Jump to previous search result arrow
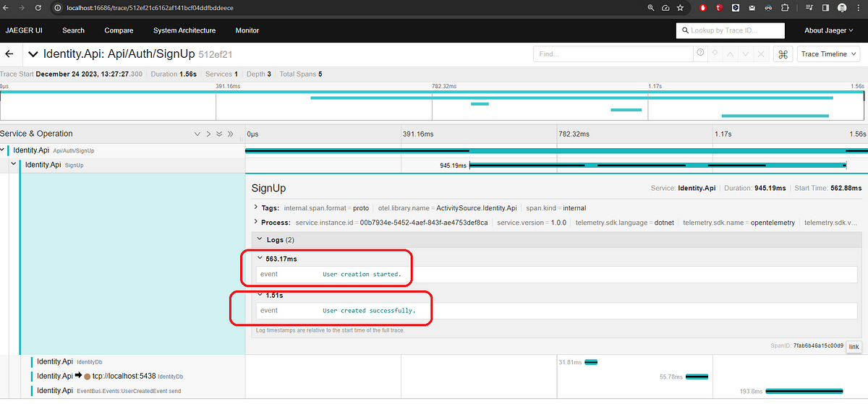The height and width of the screenshot is (404, 868). coord(731,54)
